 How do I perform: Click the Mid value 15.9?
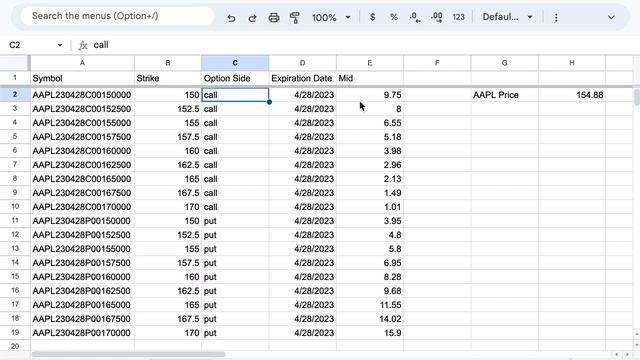click(370, 333)
